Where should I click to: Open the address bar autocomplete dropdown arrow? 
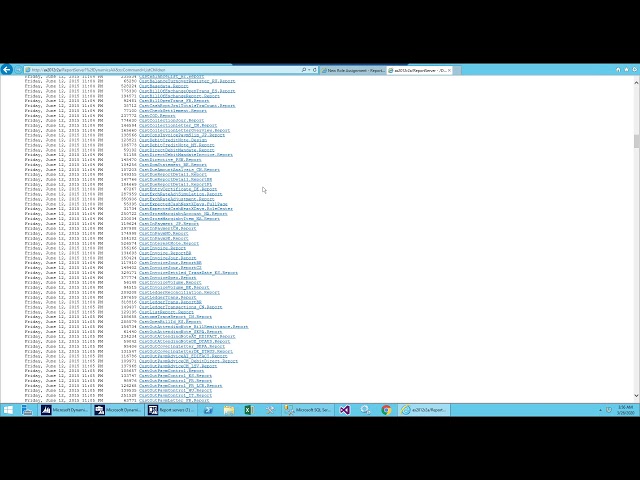309,70
